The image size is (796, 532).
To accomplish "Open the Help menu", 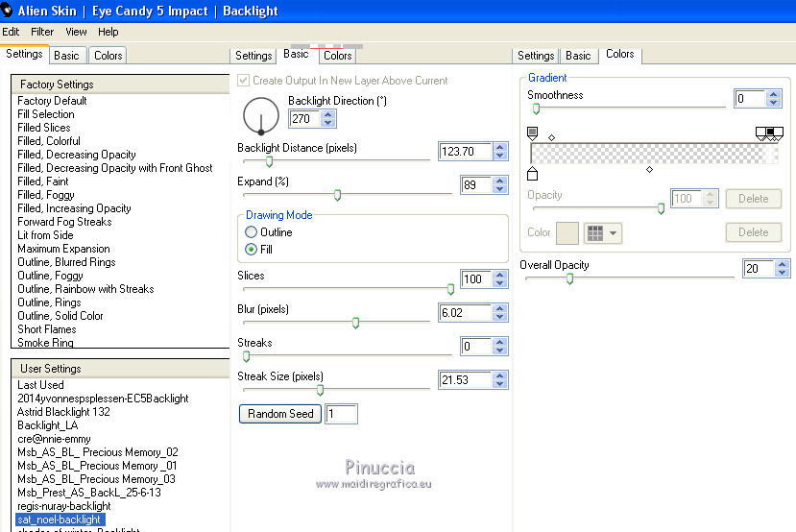I will [109, 32].
